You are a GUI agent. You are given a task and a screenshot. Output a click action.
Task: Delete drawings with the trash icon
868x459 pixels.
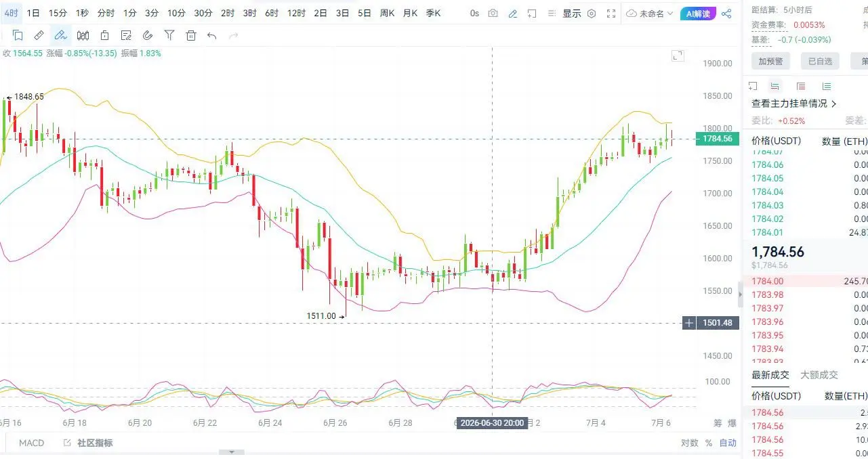[x=191, y=35]
